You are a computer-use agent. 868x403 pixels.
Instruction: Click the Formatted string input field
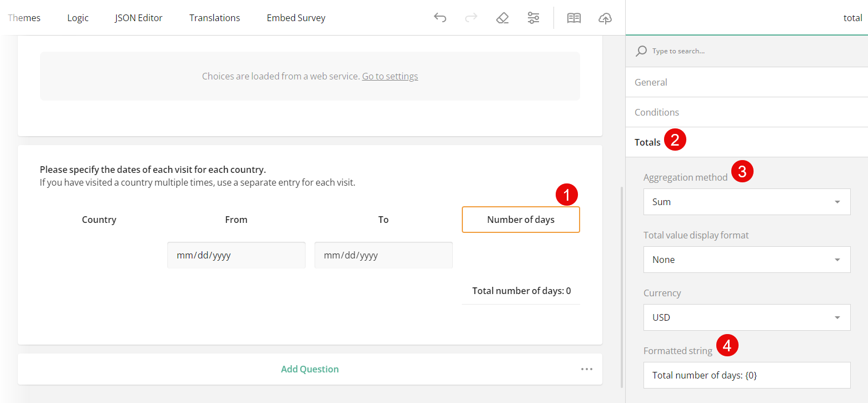pyautogui.click(x=746, y=375)
